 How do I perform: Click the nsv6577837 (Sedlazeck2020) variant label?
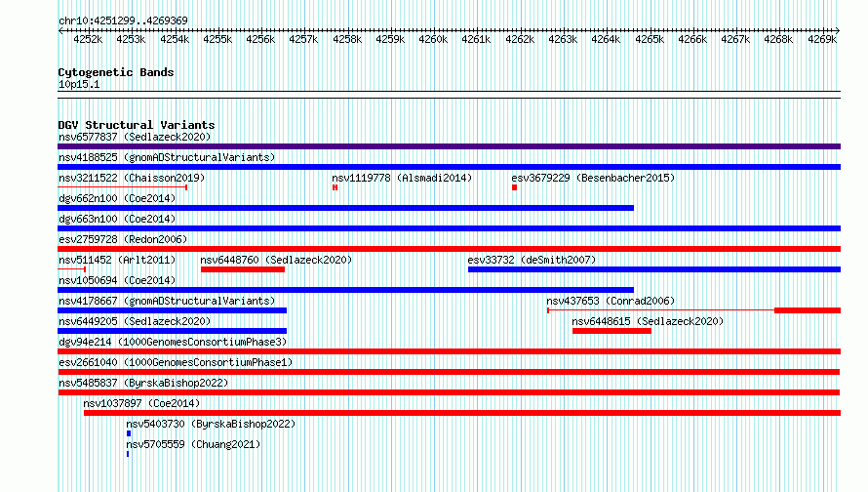pos(135,137)
